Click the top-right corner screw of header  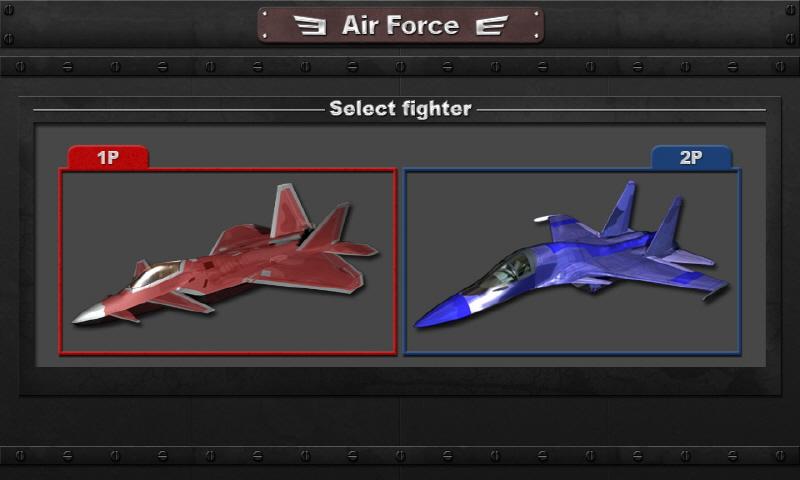(791, 10)
